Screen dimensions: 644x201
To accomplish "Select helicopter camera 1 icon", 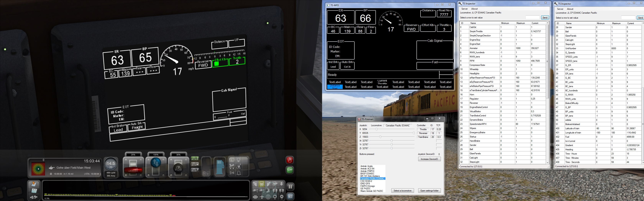I will pos(255,191).
